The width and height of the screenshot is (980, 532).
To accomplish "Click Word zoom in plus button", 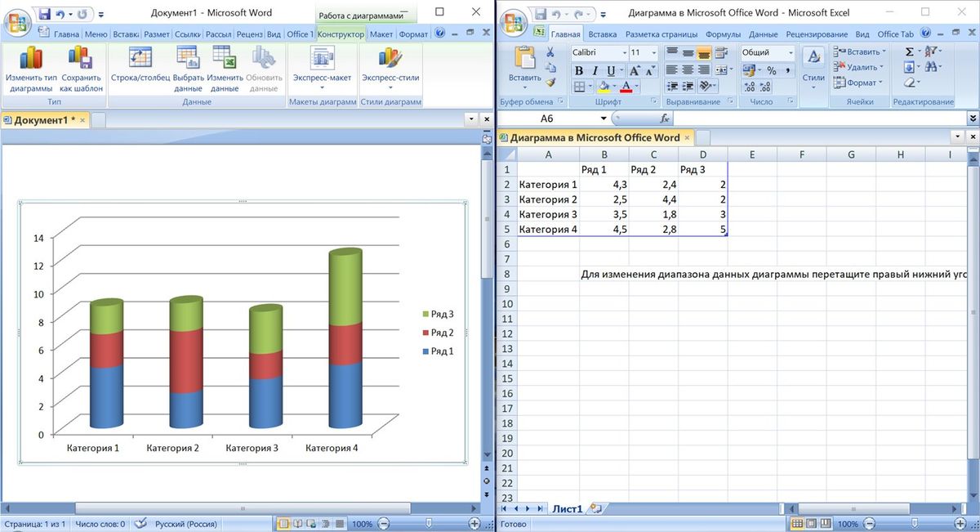I will [474, 524].
